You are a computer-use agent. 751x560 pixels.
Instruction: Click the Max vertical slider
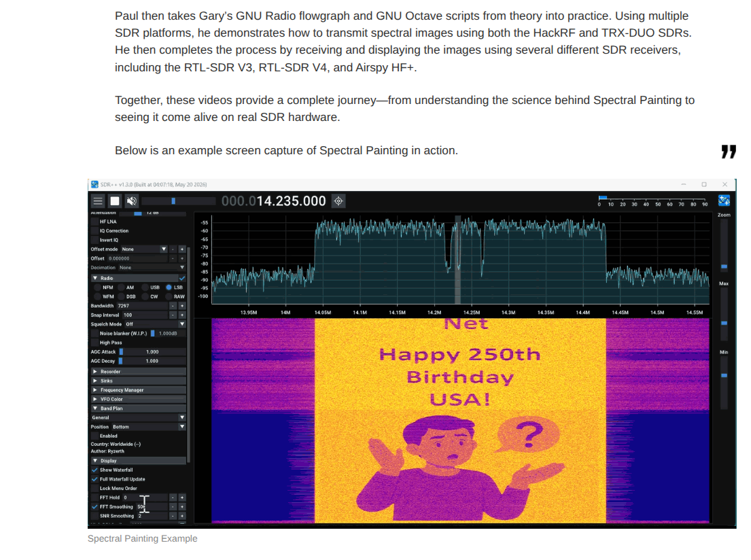(x=724, y=314)
